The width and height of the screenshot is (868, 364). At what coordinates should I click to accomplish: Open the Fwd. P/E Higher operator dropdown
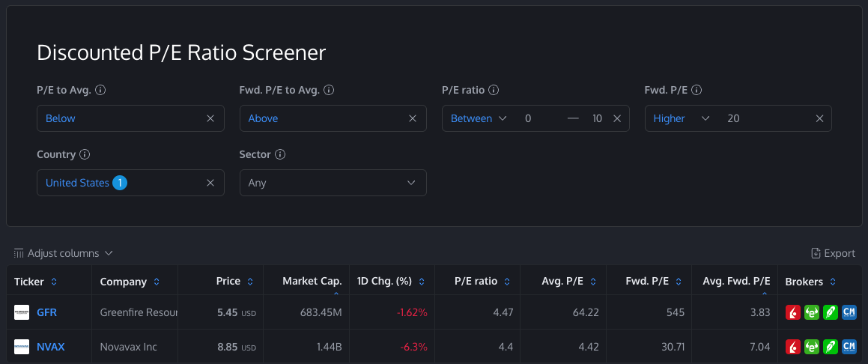tap(681, 118)
